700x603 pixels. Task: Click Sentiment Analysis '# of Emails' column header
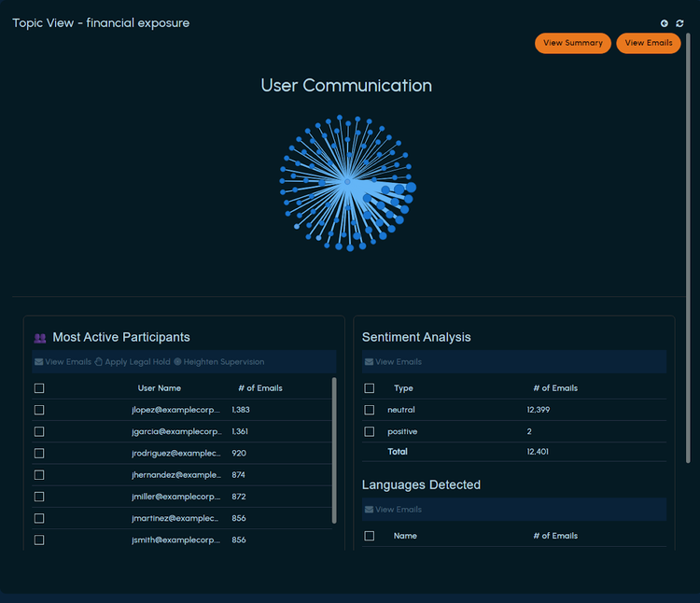click(555, 388)
